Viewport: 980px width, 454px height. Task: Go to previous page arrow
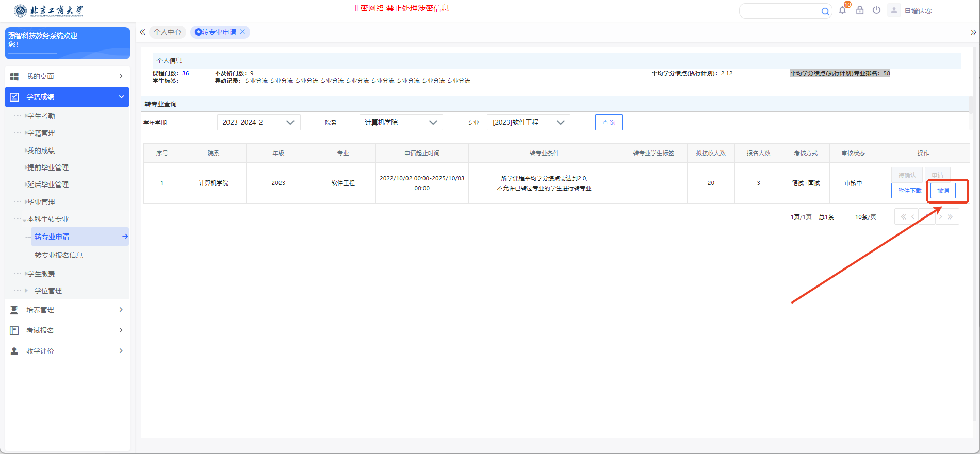(913, 217)
